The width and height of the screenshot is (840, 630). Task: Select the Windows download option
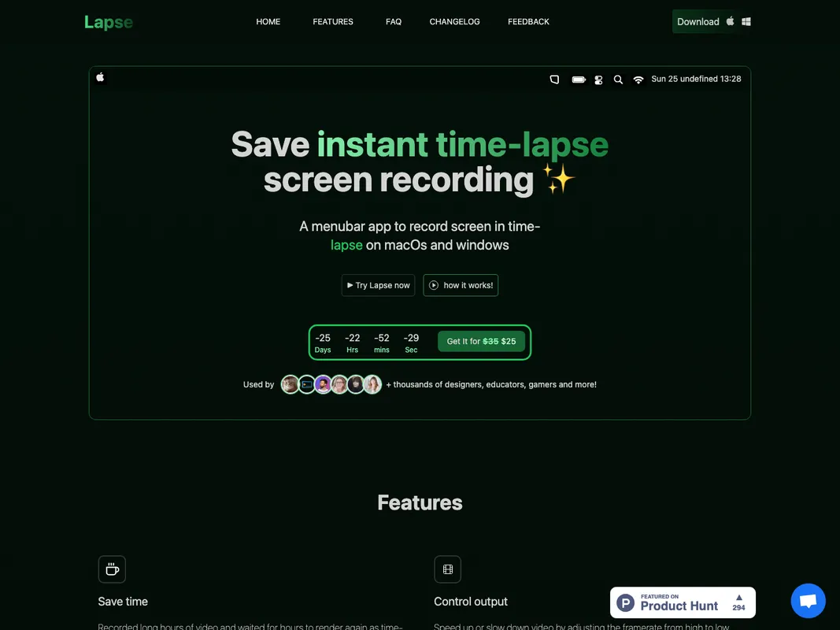tap(746, 21)
